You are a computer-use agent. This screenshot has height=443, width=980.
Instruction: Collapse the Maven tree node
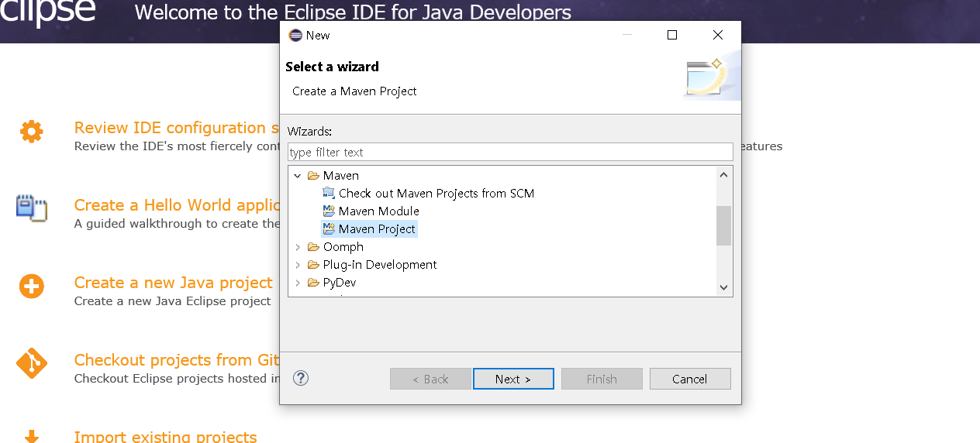(x=297, y=176)
